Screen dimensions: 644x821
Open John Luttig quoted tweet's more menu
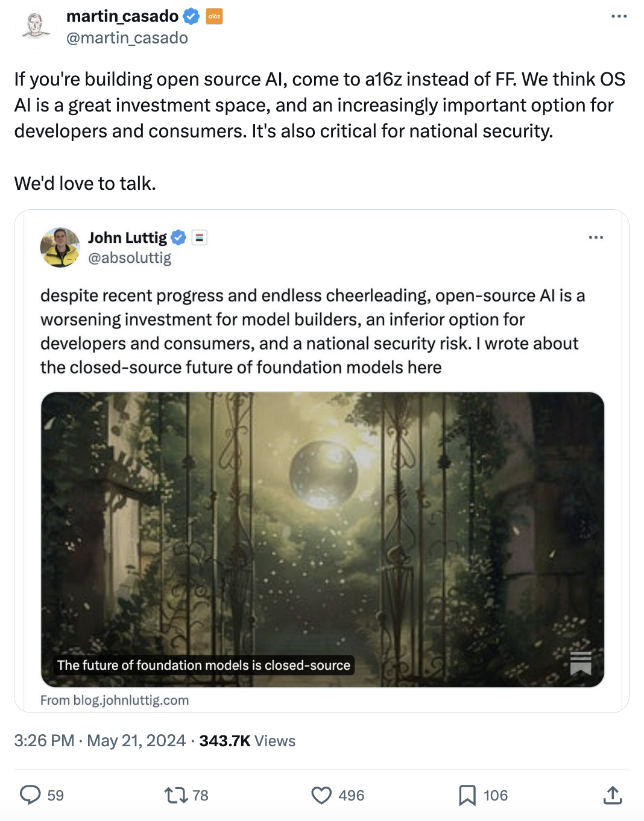(596, 237)
